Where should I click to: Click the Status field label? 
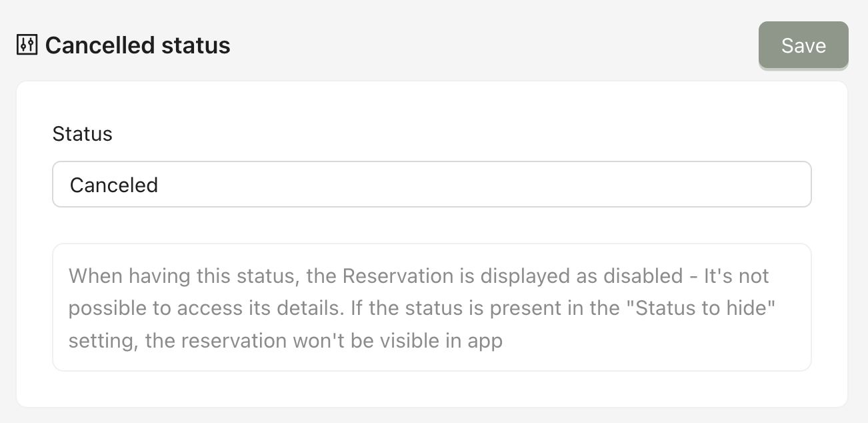click(x=82, y=133)
